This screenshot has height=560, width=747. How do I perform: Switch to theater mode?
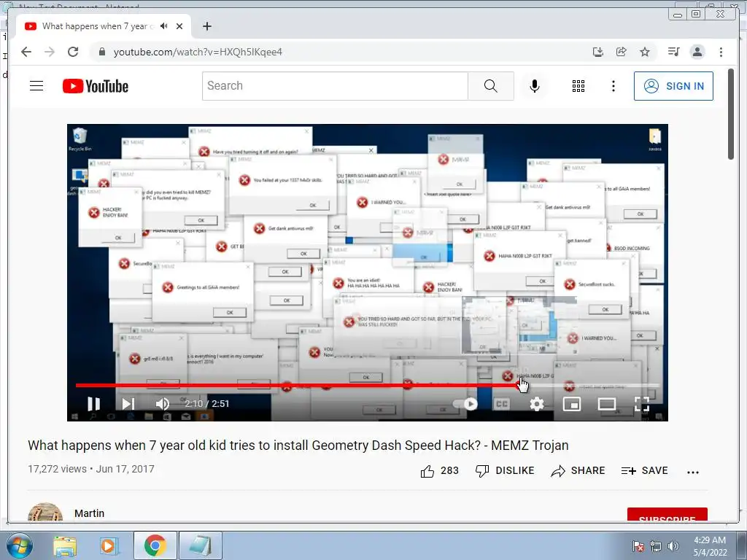[x=607, y=404]
